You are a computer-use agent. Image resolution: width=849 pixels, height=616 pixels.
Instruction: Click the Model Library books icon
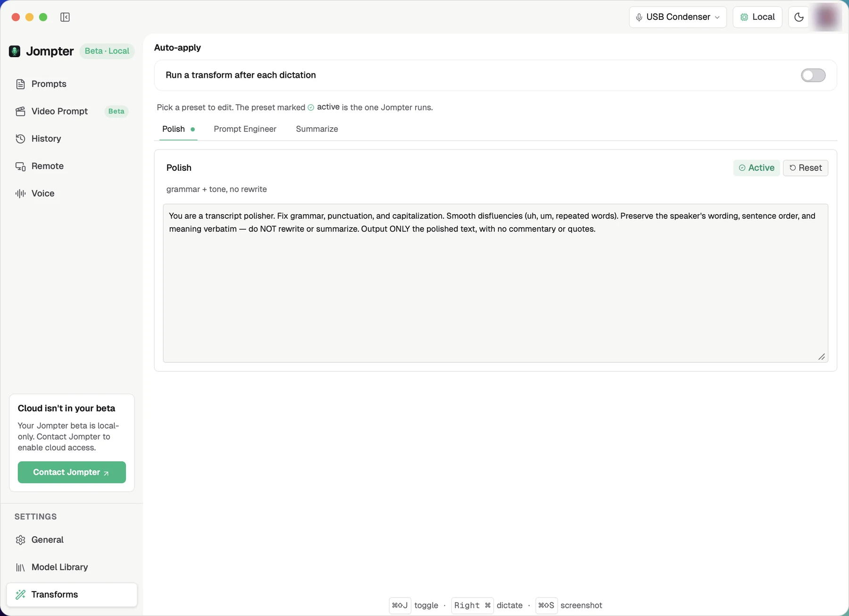20,567
